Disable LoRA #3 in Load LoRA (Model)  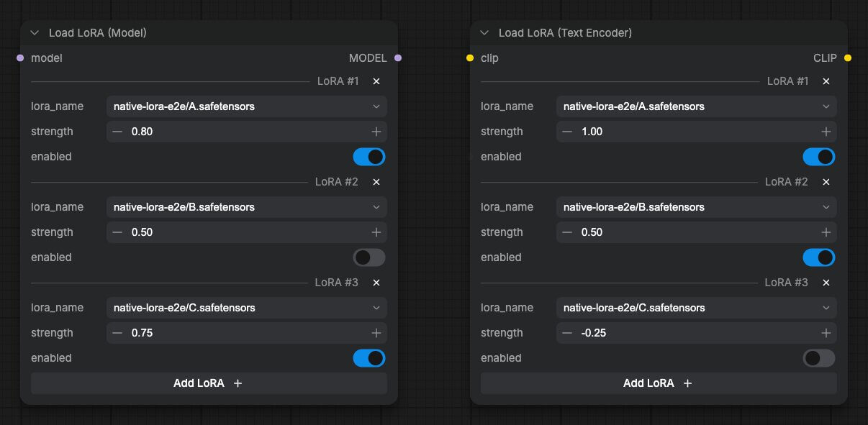(x=369, y=358)
